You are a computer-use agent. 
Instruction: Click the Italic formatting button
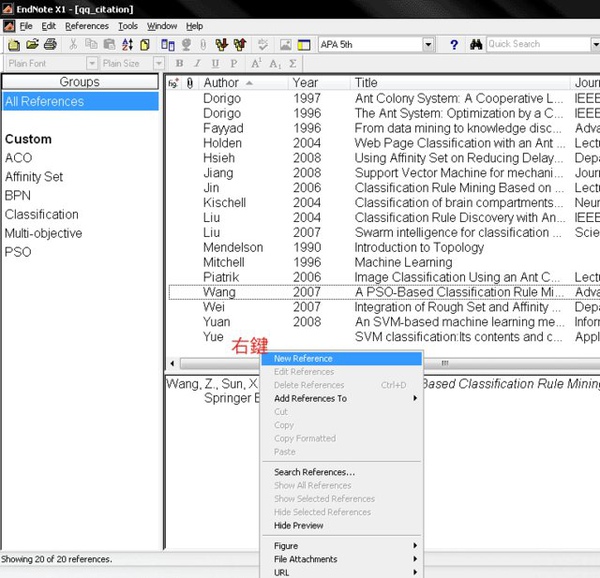tap(197, 63)
